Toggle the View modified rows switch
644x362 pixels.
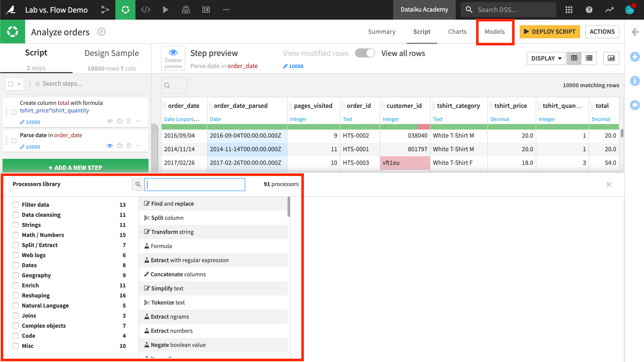(x=365, y=53)
